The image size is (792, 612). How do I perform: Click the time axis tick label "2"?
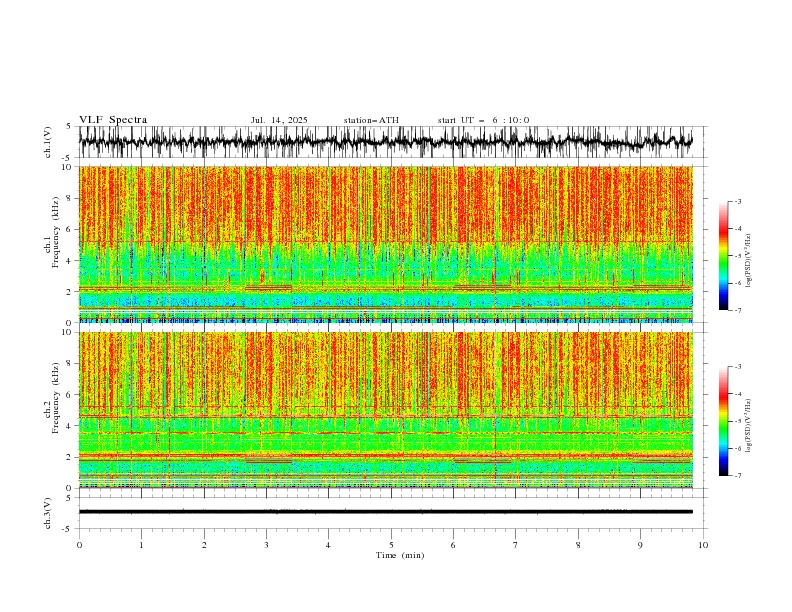pos(204,545)
